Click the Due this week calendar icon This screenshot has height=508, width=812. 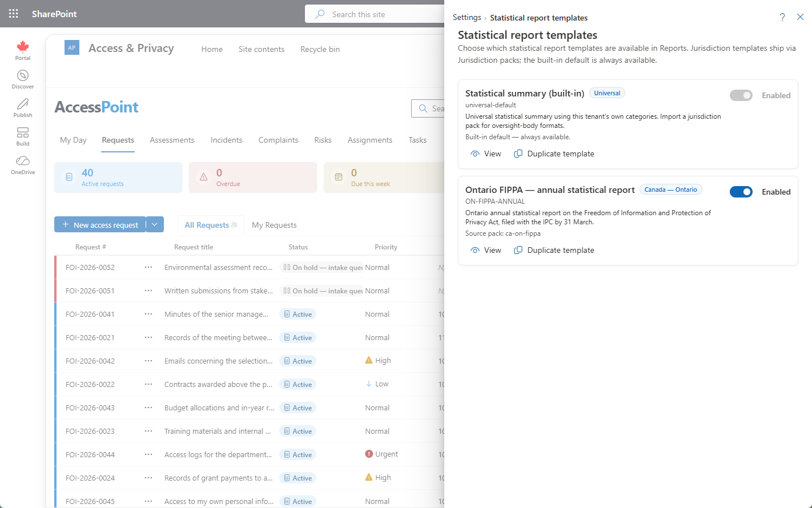339,178
